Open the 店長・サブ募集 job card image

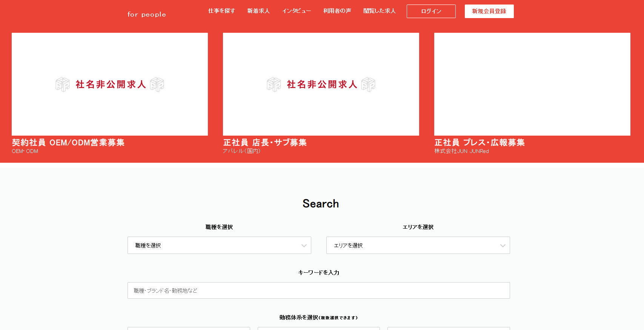coord(321,84)
